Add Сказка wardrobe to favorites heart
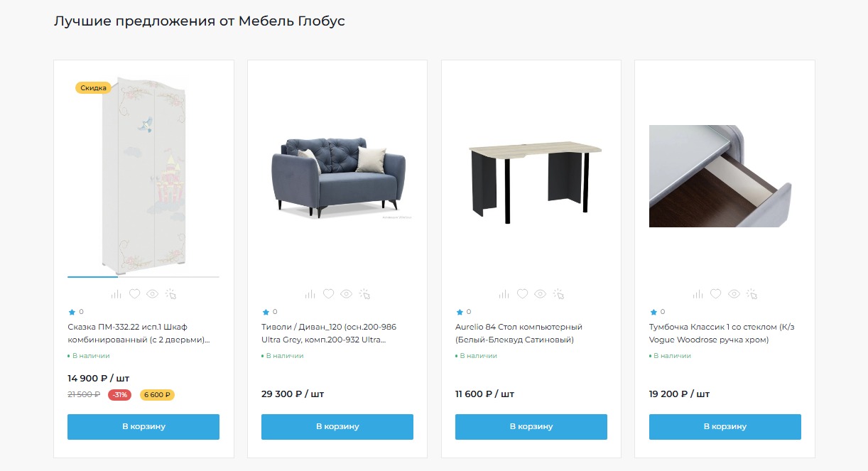This screenshot has height=471, width=868. (134, 293)
